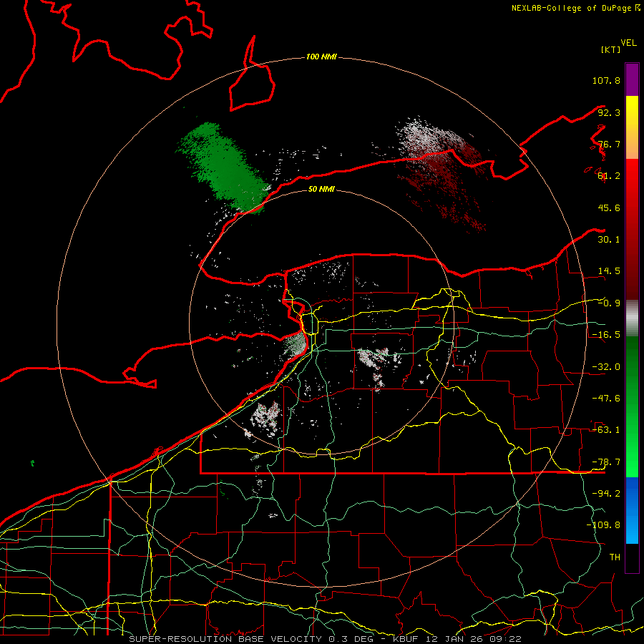The width and height of the screenshot is (644, 644).
Task: Click the 92.3 velocity scale value
Action: [609, 112]
